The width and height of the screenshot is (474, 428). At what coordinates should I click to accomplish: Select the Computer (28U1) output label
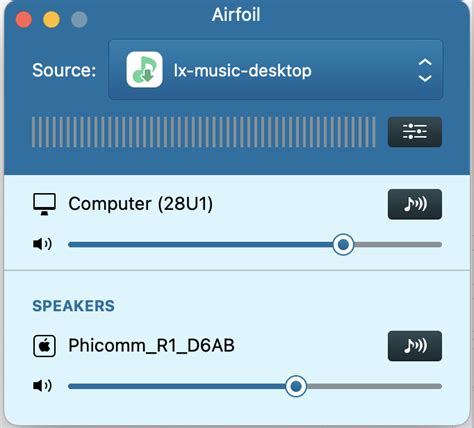[x=140, y=204]
